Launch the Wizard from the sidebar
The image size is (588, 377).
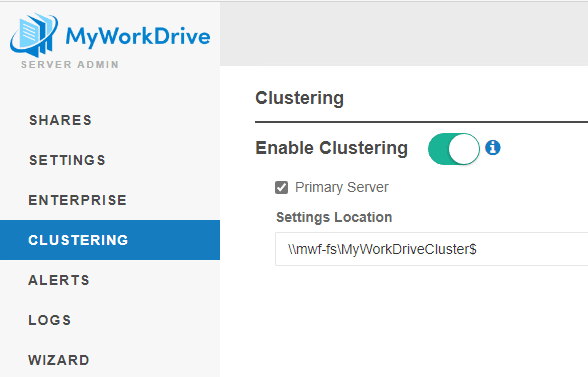click(110, 360)
